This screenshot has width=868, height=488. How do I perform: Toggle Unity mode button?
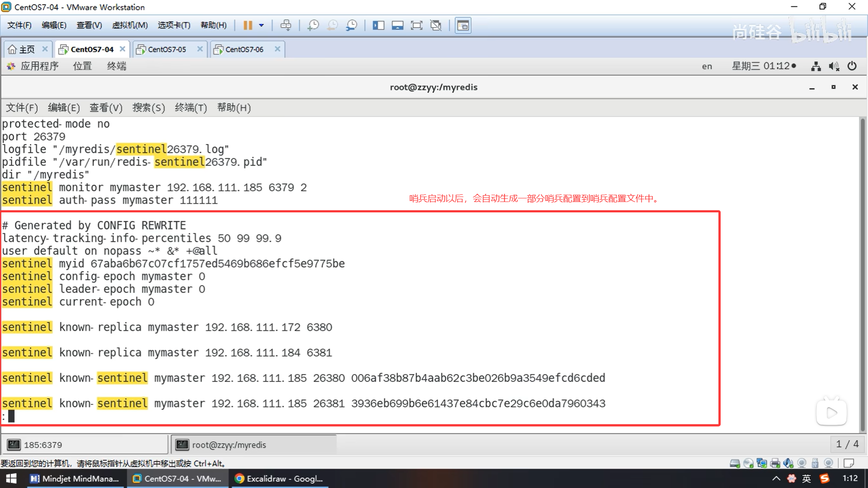point(436,25)
